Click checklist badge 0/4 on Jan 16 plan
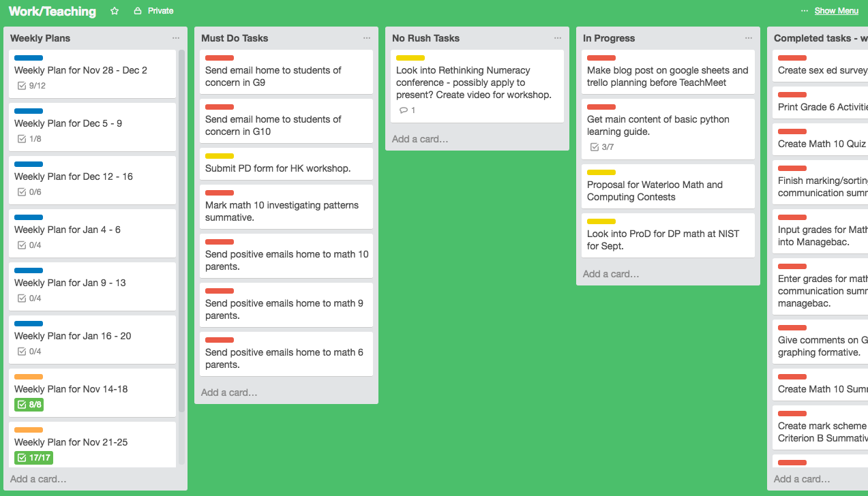This screenshot has height=496, width=868. point(29,352)
